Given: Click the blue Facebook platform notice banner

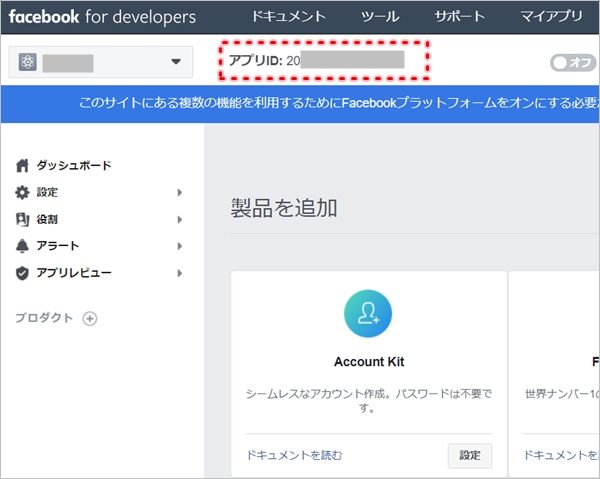Looking at the screenshot, I should pyautogui.click(x=300, y=104).
